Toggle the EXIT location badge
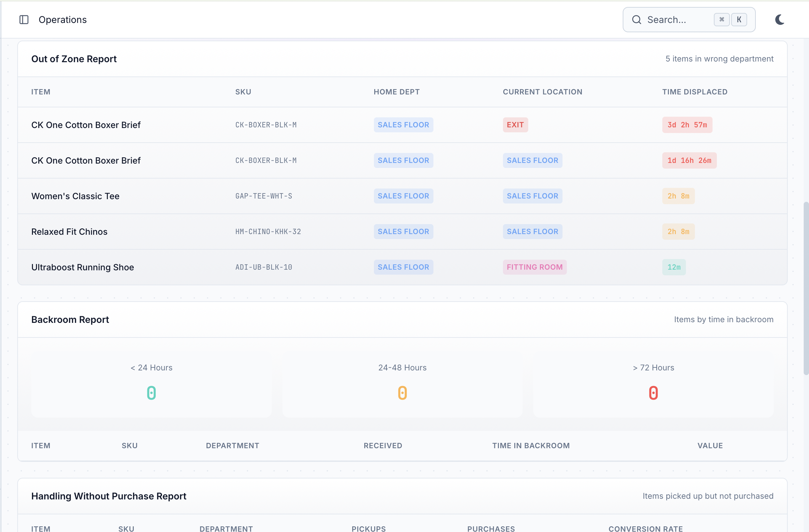The width and height of the screenshot is (809, 532). (x=515, y=125)
